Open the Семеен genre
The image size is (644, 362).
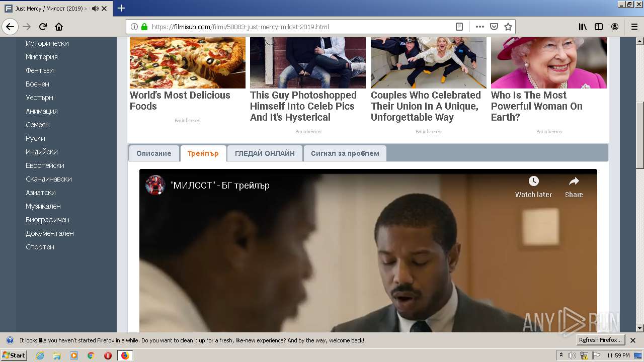(x=38, y=125)
